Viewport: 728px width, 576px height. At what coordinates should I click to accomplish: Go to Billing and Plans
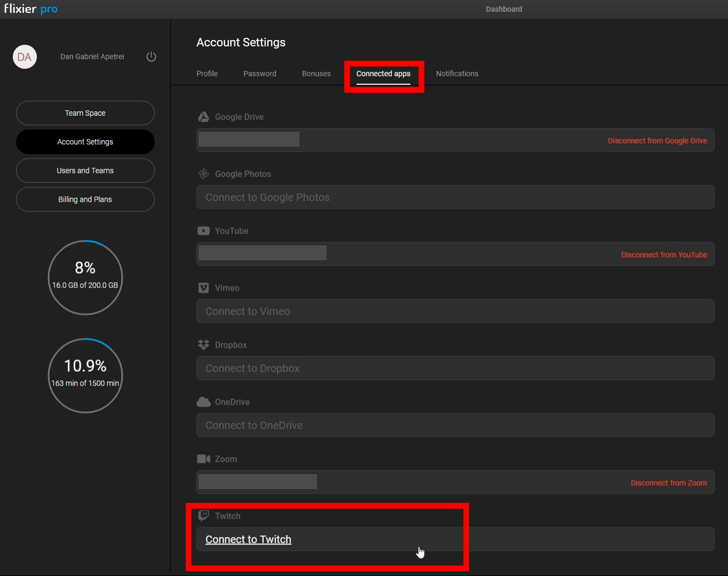[x=85, y=199]
